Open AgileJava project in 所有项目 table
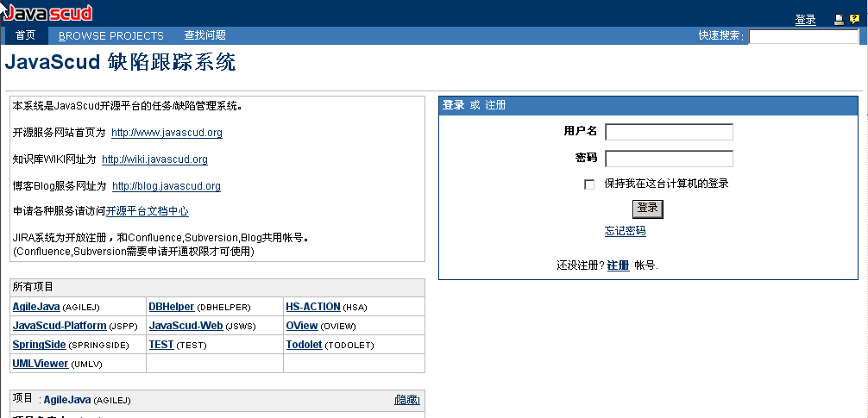 coord(36,306)
